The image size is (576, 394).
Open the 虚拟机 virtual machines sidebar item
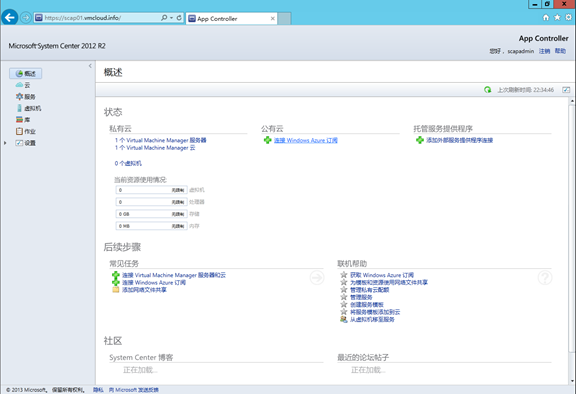click(x=29, y=108)
